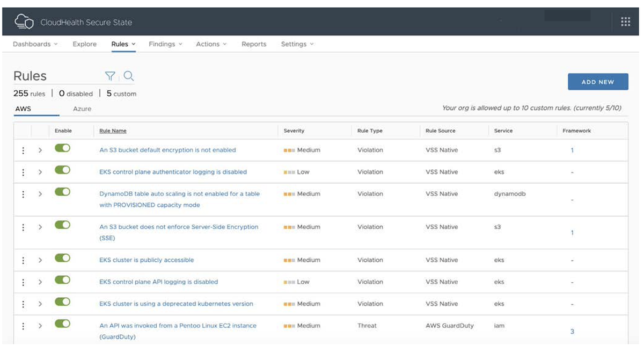Screen dimensions: 644x352
Task: Open the Pentoo Linux EC2 instance GuardDuty rule
Action: coord(178,331)
